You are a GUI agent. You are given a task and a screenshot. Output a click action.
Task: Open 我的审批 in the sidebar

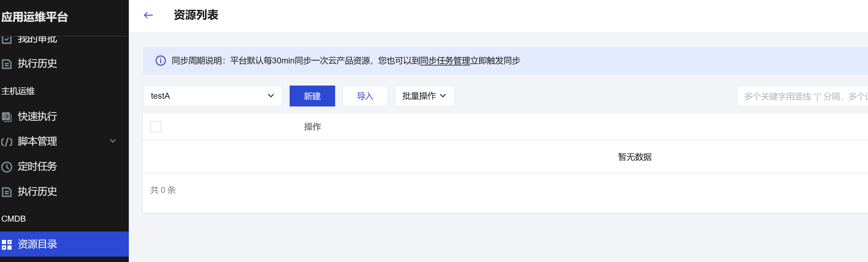pos(37,40)
